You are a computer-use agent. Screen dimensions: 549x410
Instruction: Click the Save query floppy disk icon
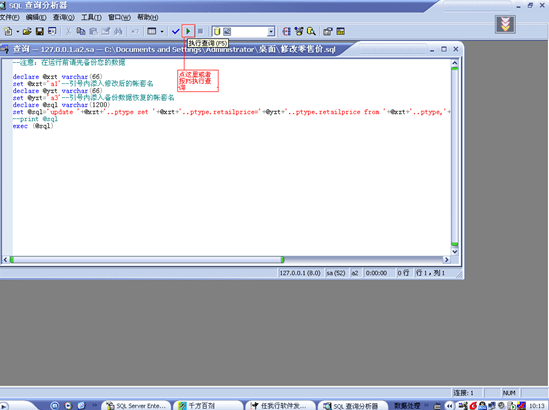coord(40,32)
